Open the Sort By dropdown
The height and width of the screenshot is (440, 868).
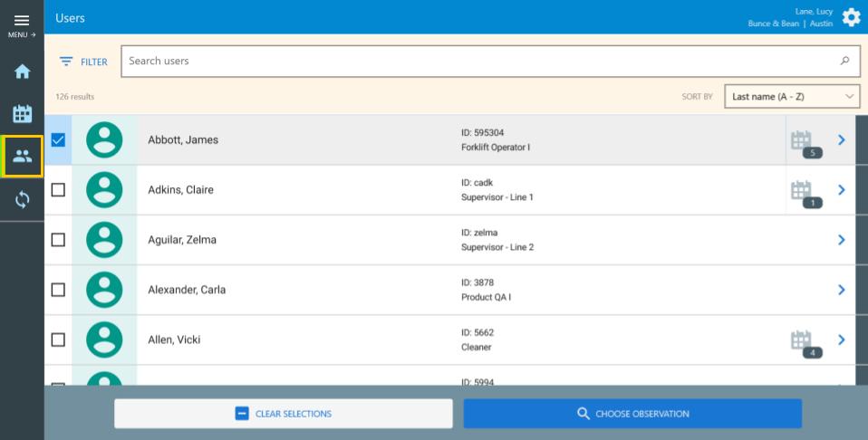792,96
